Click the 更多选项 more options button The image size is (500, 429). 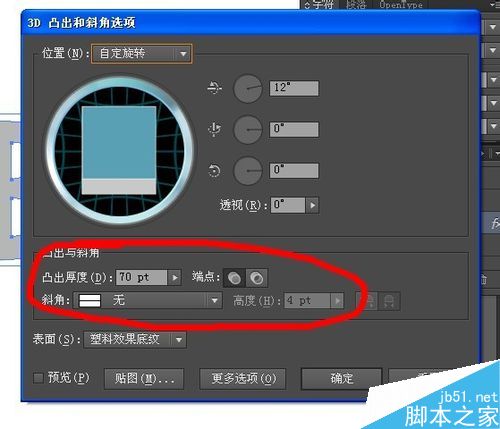point(243,379)
